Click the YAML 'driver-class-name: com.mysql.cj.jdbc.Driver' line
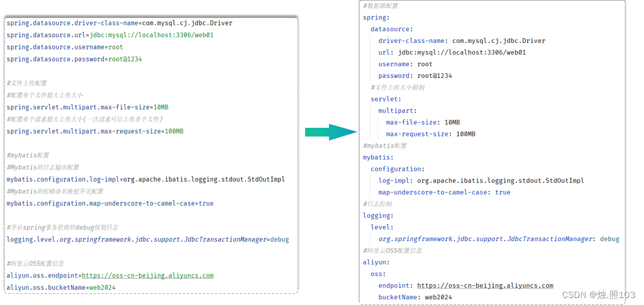 click(462, 41)
